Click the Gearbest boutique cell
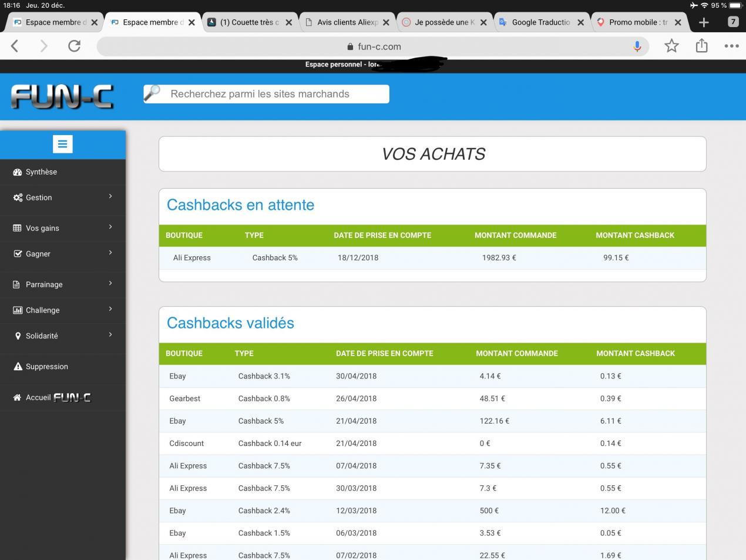 [x=185, y=398]
